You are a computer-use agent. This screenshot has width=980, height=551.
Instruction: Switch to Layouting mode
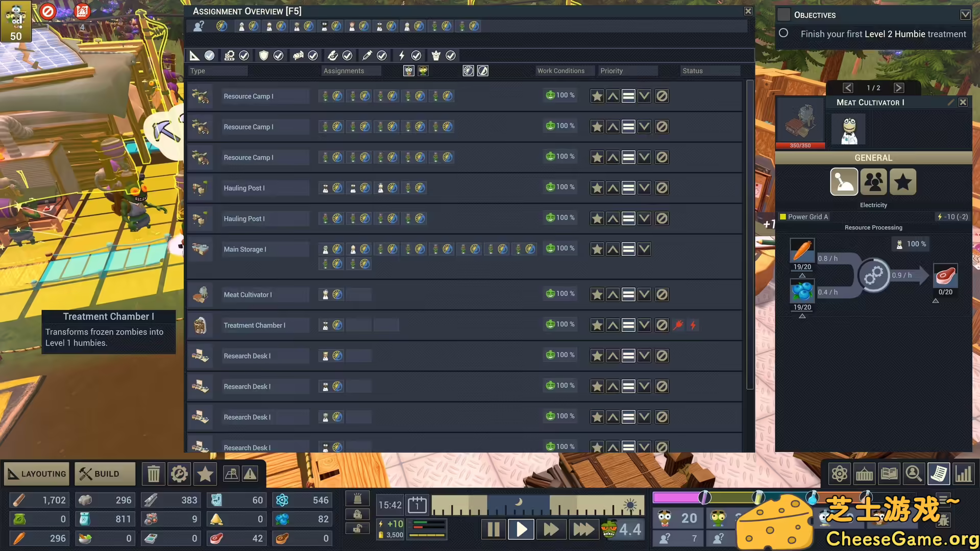tap(37, 474)
